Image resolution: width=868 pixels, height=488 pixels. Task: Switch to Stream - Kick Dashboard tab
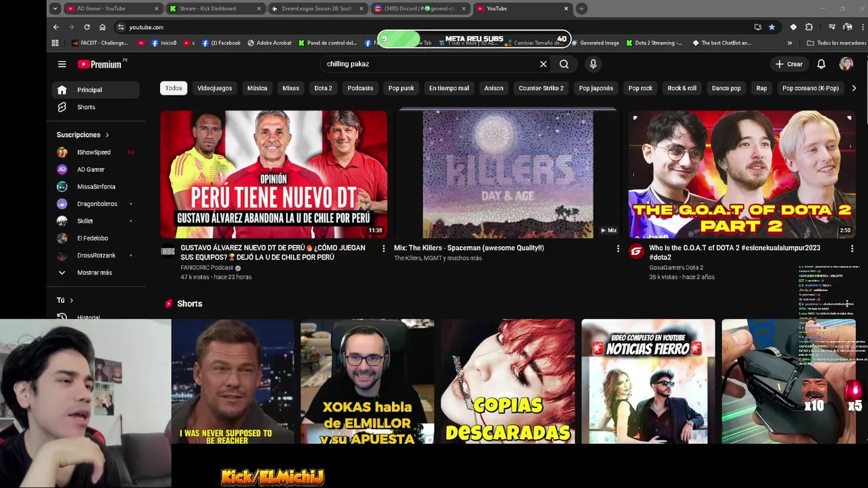(x=216, y=9)
